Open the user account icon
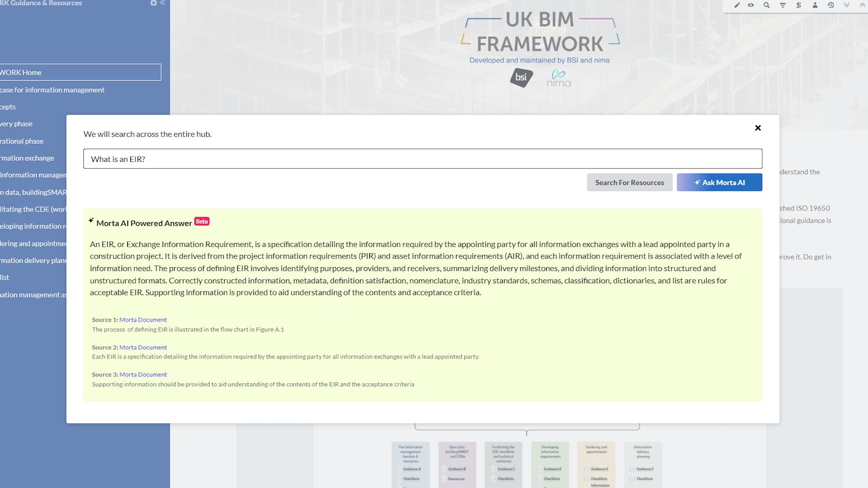This screenshot has height=488, width=868. point(814,5)
